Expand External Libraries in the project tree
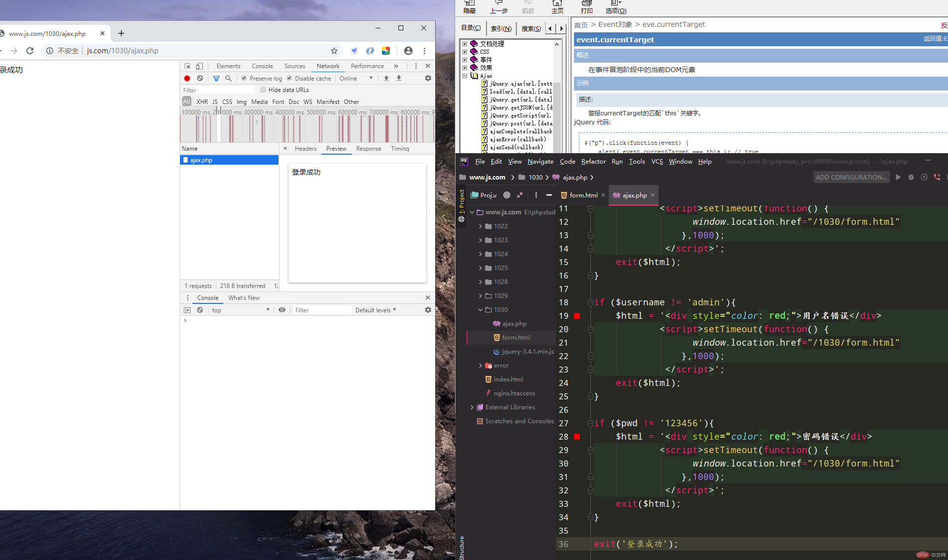This screenshot has width=948, height=560. point(472,407)
